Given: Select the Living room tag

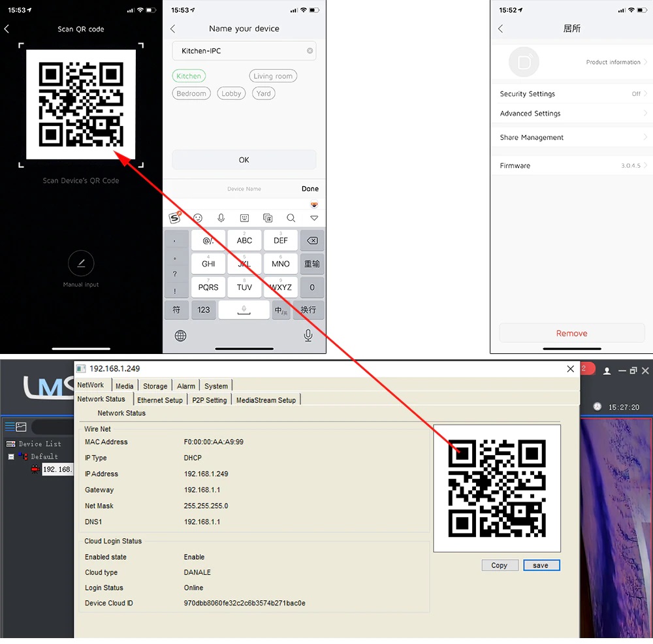Looking at the screenshot, I should (x=273, y=76).
